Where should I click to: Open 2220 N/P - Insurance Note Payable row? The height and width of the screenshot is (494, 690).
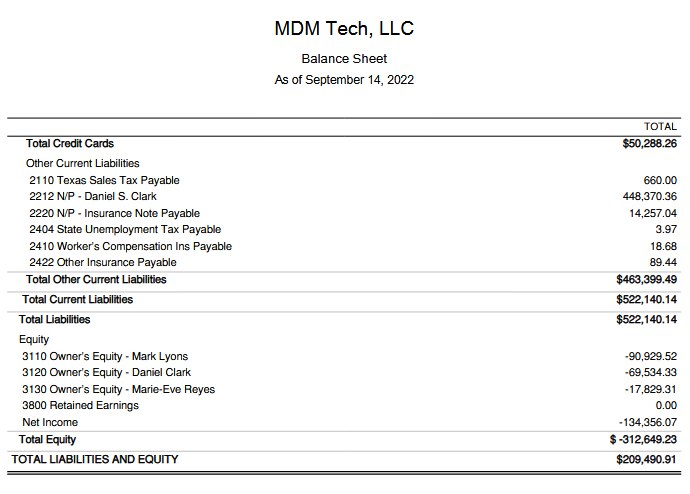pyautogui.click(x=114, y=213)
